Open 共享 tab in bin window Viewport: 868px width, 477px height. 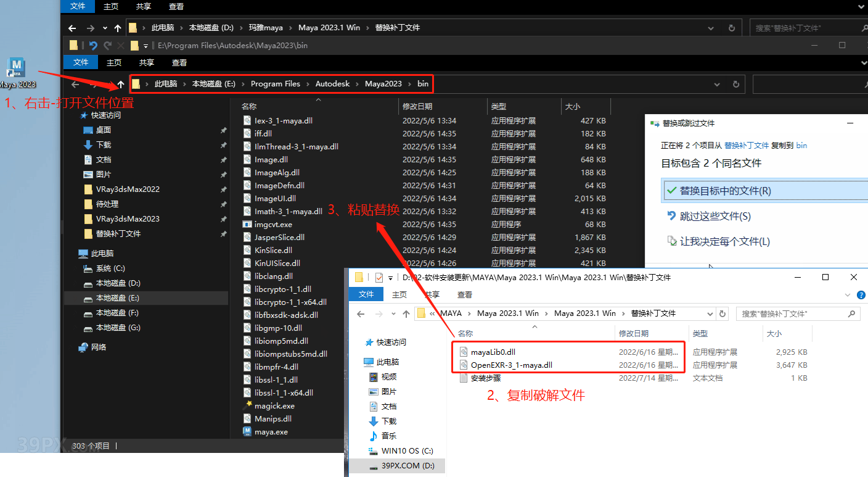pos(147,62)
